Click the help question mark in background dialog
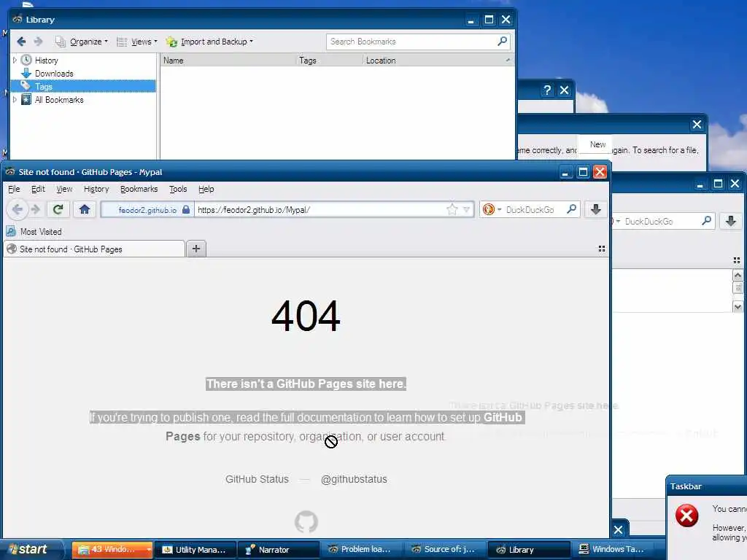 coord(547,90)
